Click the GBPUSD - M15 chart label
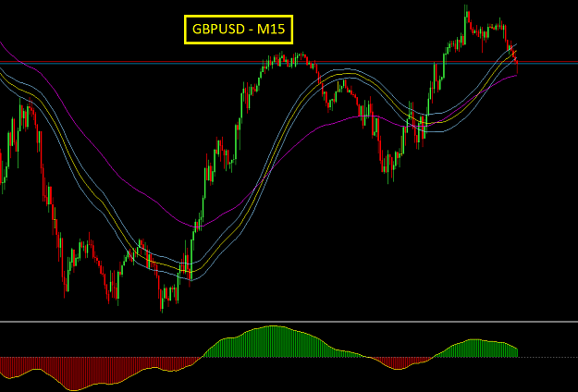 pos(239,30)
